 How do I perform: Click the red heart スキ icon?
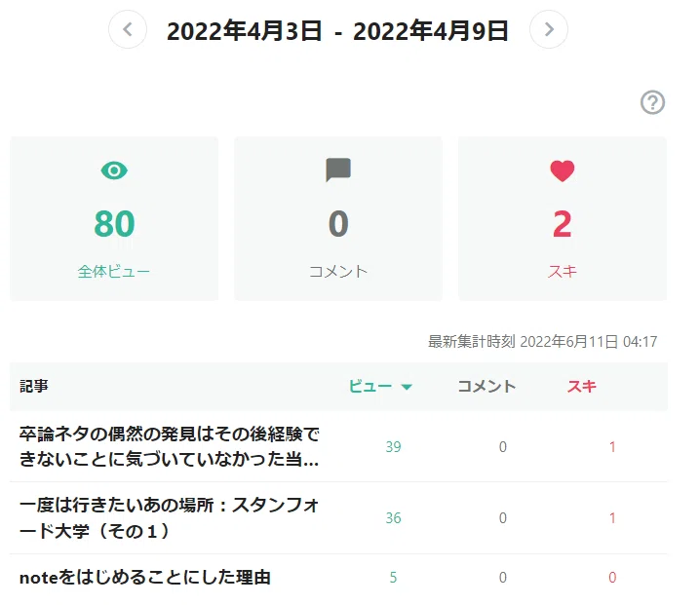563,170
